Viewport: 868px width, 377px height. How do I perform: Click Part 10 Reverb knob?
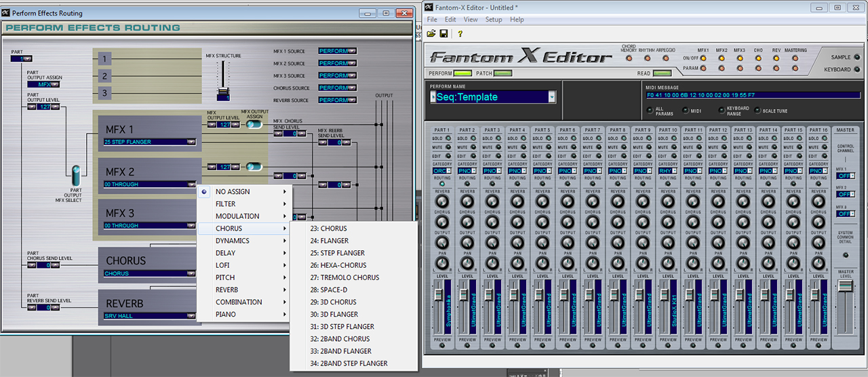[x=667, y=202]
